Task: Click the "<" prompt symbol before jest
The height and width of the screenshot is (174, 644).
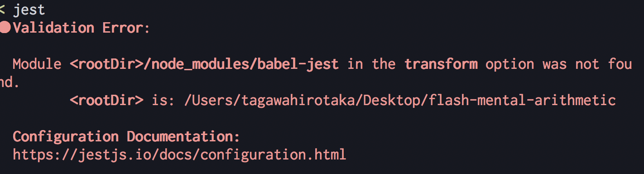Action: [2, 10]
